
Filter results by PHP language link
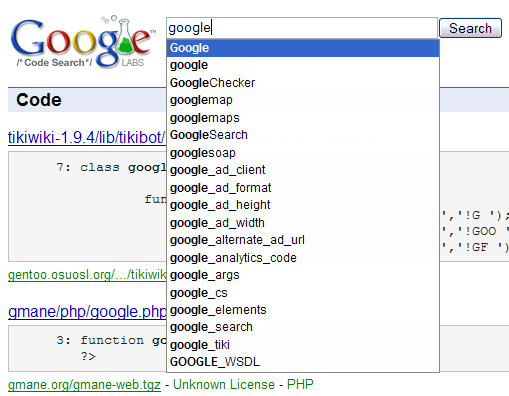tap(300, 384)
